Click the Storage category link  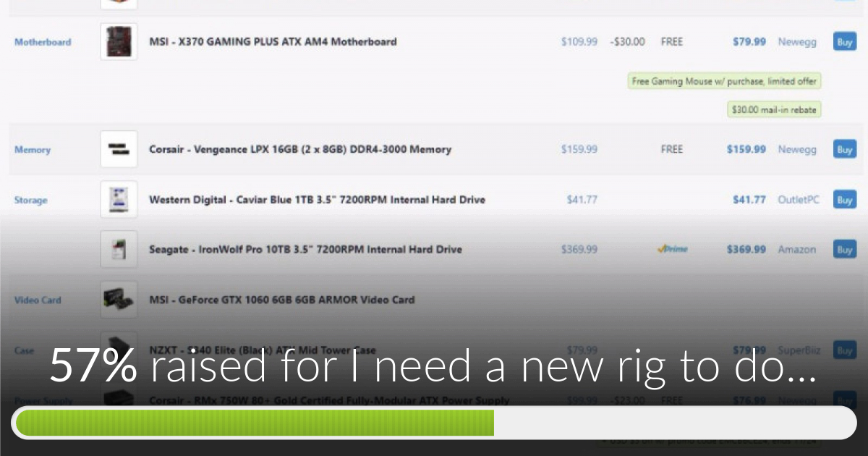31,200
